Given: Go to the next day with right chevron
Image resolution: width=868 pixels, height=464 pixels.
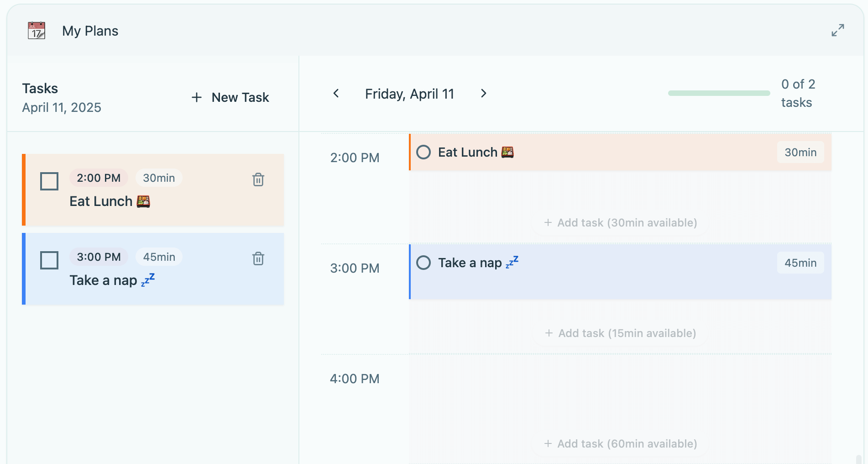Looking at the screenshot, I should pyautogui.click(x=484, y=93).
